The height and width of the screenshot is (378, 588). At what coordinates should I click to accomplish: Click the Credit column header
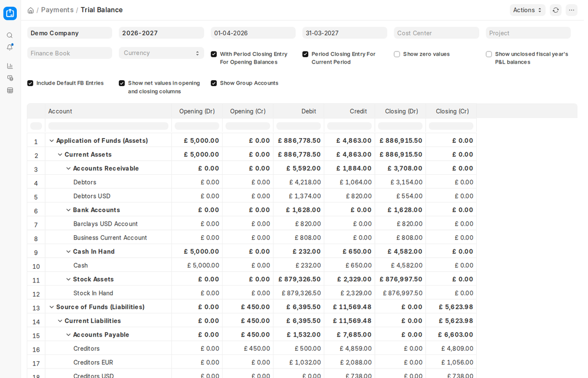click(350, 111)
